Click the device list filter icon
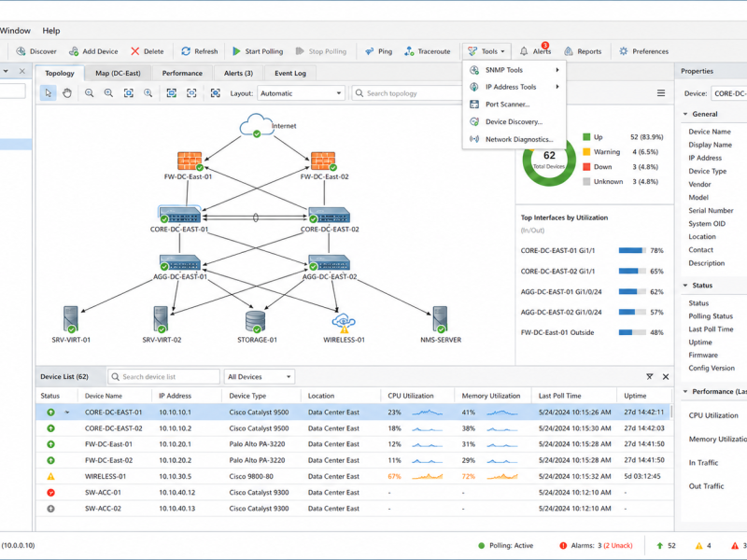 (649, 377)
